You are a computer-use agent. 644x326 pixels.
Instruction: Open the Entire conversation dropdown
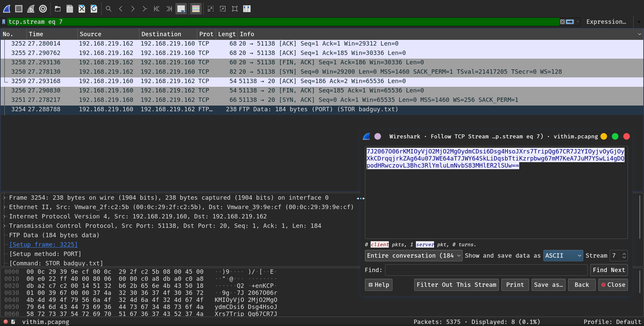[x=413, y=256]
